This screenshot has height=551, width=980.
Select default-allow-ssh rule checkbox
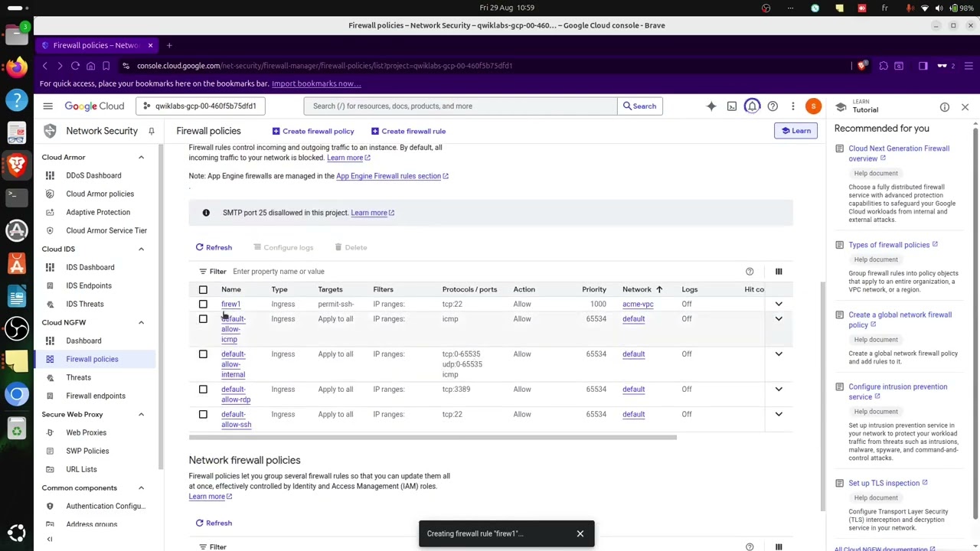click(x=203, y=415)
